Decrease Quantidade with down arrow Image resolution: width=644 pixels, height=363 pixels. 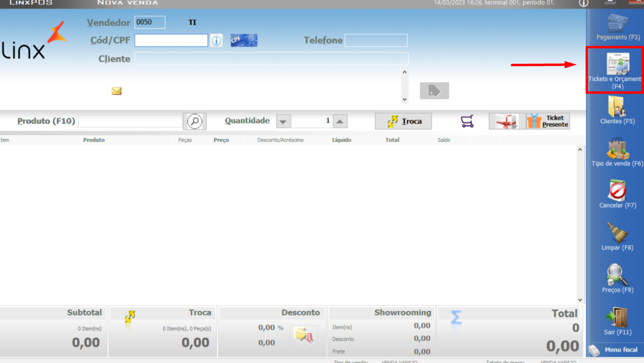pyautogui.click(x=283, y=121)
